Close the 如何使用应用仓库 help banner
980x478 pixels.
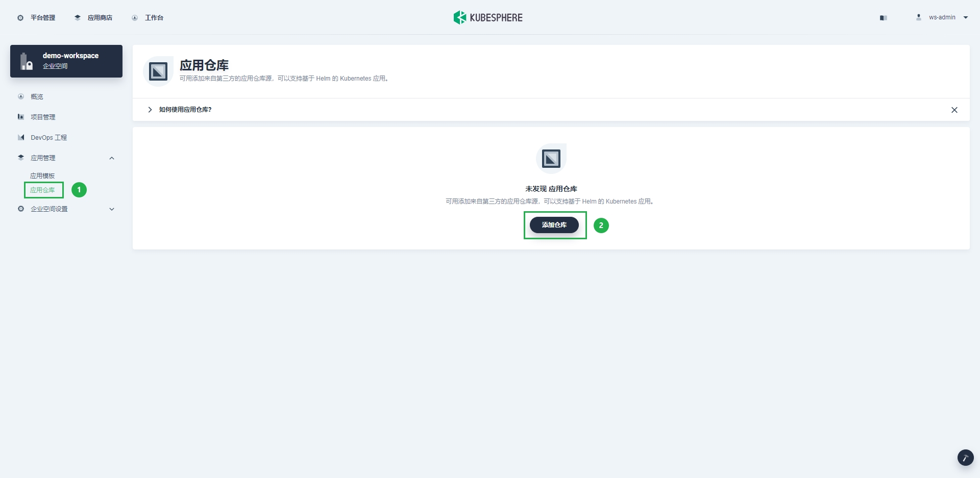(954, 110)
